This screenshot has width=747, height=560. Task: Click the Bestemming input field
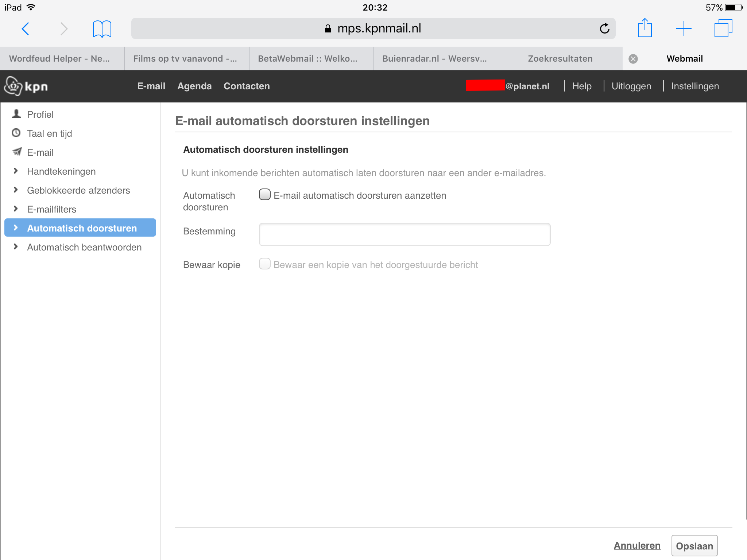pos(404,234)
